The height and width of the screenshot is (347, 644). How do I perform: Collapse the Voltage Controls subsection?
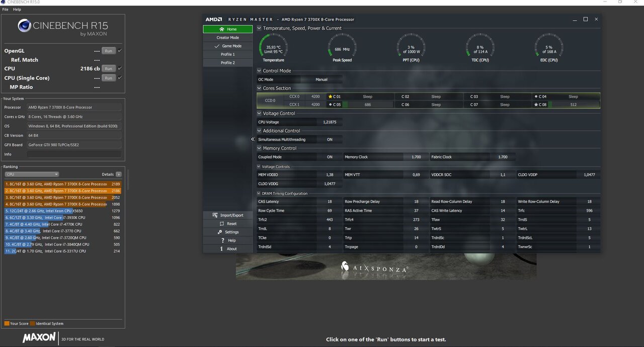click(x=259, y=166)
